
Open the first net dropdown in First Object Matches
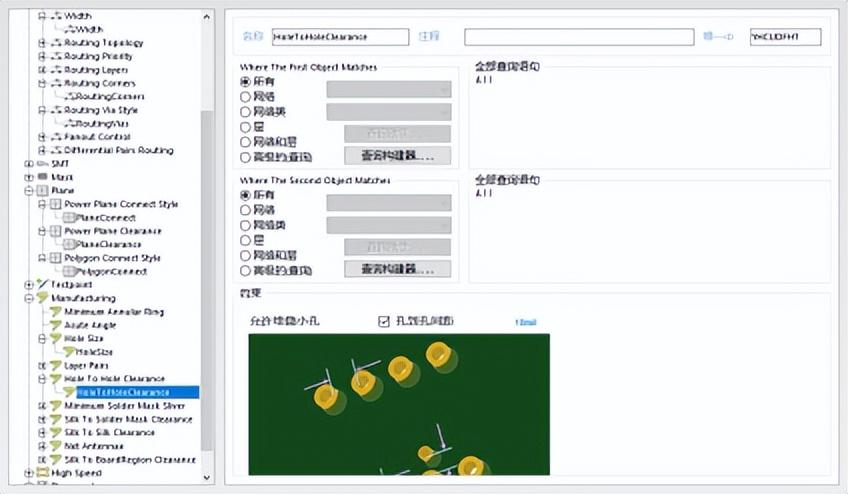388,89
